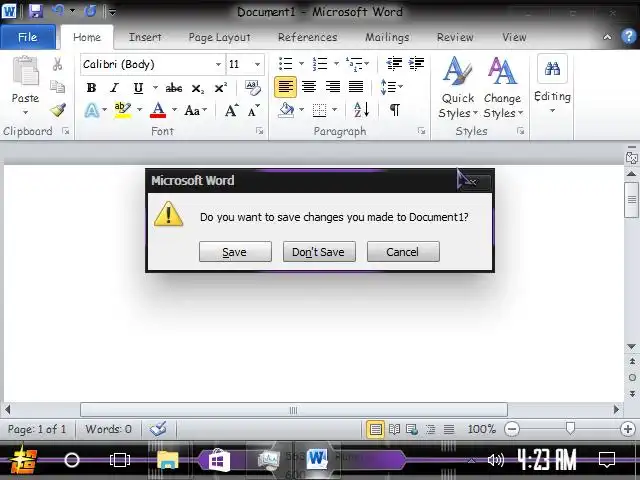Click the Sort A-Z icon
640x480 pixels.
362,110
